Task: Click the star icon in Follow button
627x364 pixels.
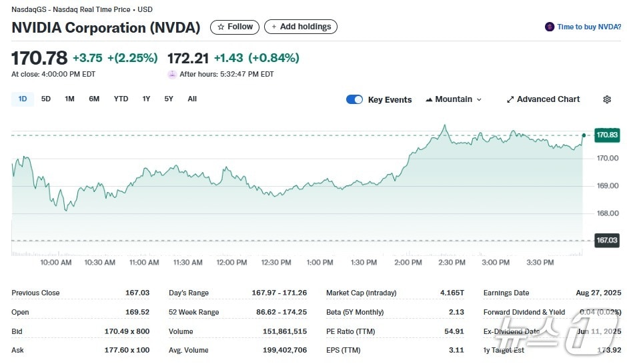Action: (221, 27)
